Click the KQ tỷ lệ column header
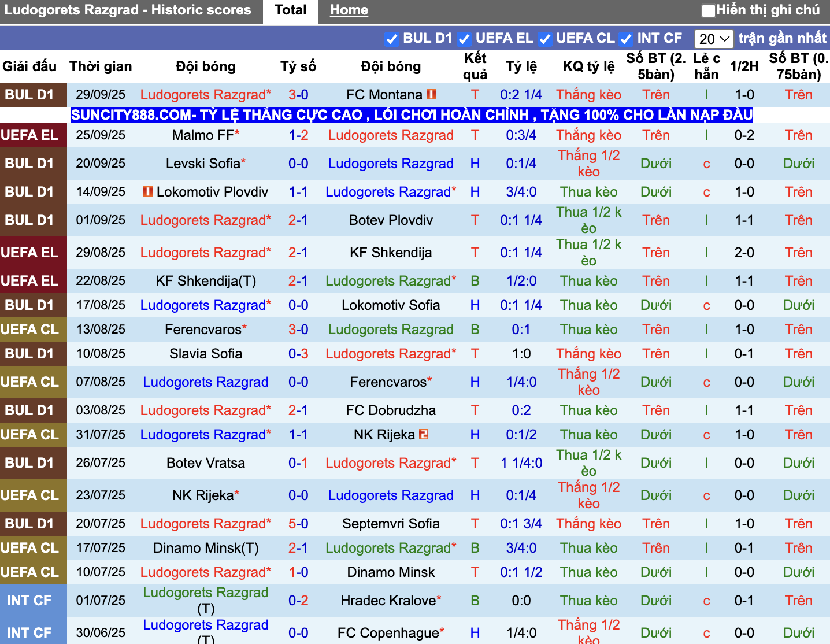 [x=588, y=66]
